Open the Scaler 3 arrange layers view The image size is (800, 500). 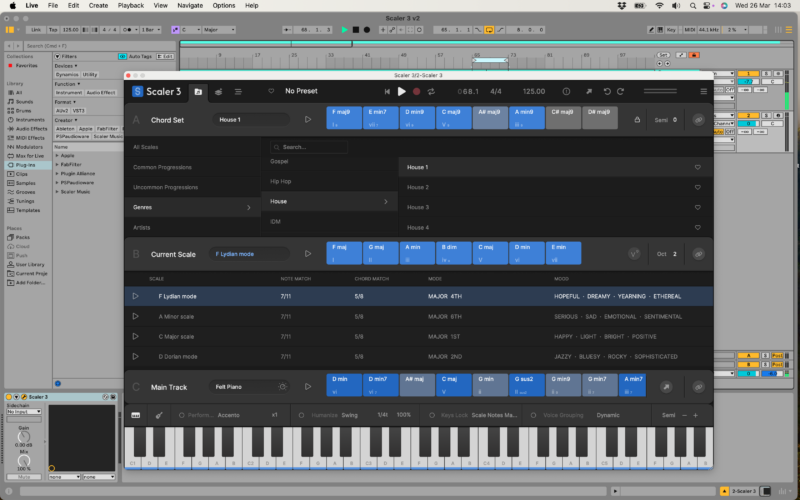(218, 92)
